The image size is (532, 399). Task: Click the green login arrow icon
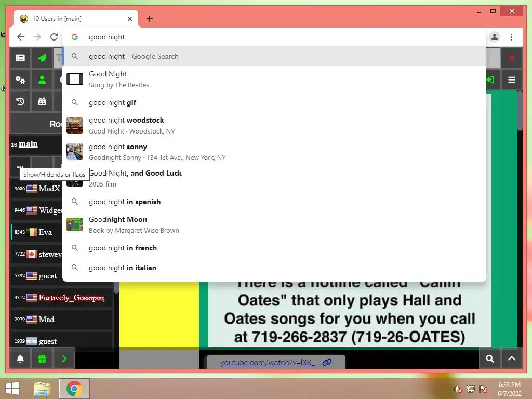click(490, 79)
